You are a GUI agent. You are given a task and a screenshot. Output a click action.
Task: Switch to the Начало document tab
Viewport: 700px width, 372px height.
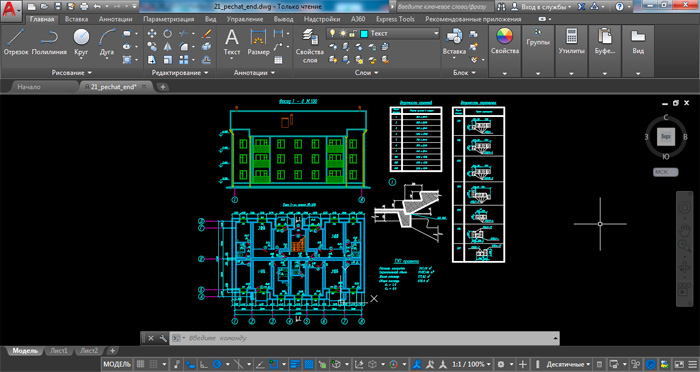point(29,87)
